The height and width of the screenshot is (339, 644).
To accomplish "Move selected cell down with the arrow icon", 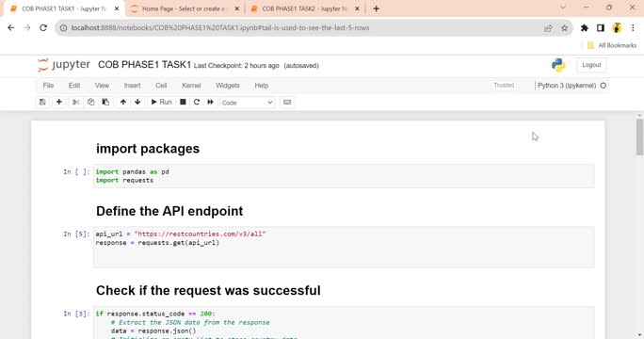I will coord(137,102).
